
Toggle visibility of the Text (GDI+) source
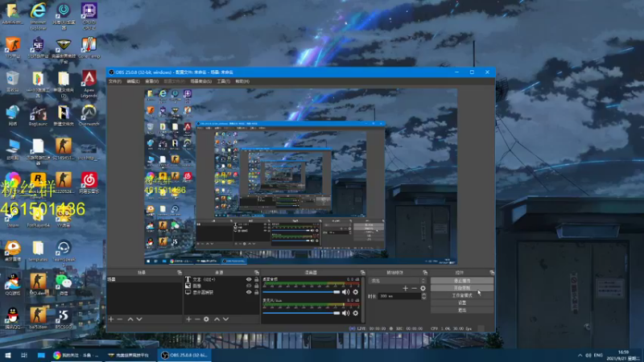coord(249,279)
